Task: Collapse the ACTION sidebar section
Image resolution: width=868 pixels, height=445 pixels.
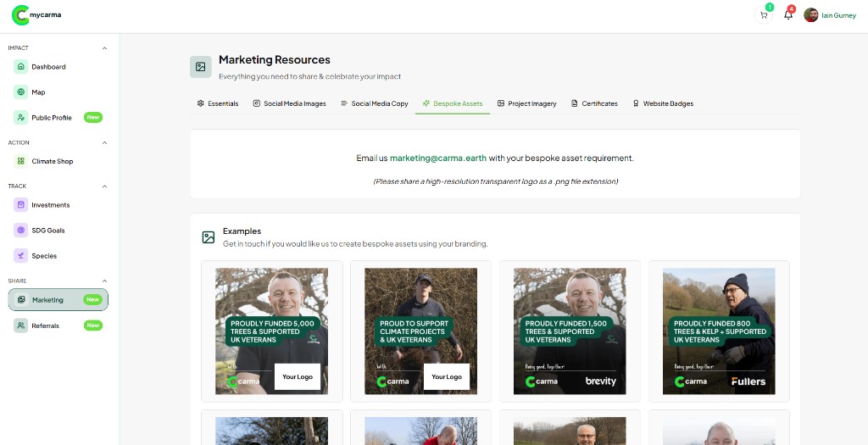Action: tap(104, 142)
